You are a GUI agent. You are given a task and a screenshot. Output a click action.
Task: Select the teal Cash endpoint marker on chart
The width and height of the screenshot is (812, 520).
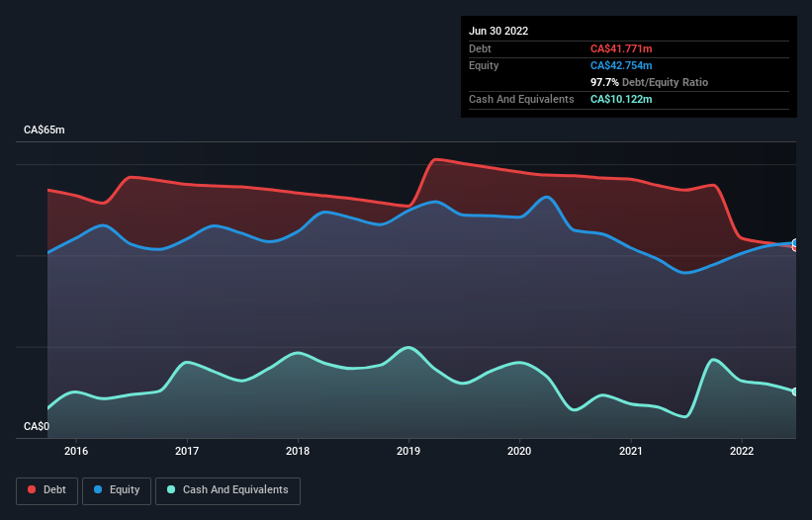click(x=795, y=391)
